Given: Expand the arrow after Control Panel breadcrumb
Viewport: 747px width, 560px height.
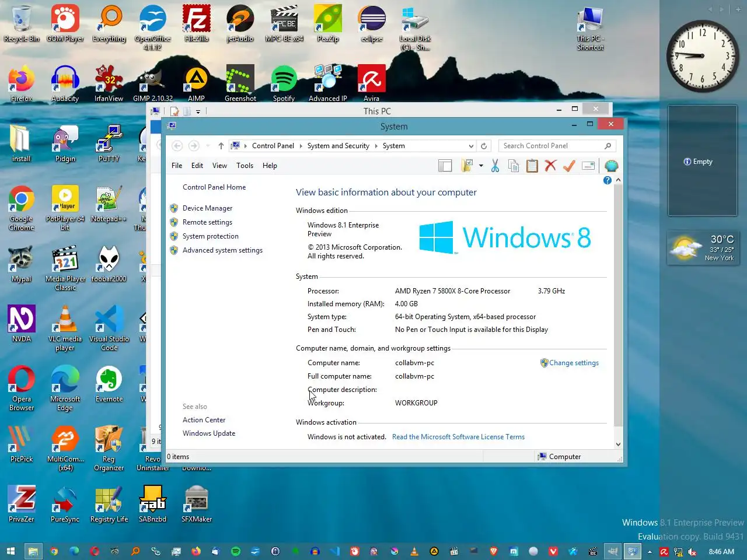Looking at the screenshot, I should (x=301, y=146).
